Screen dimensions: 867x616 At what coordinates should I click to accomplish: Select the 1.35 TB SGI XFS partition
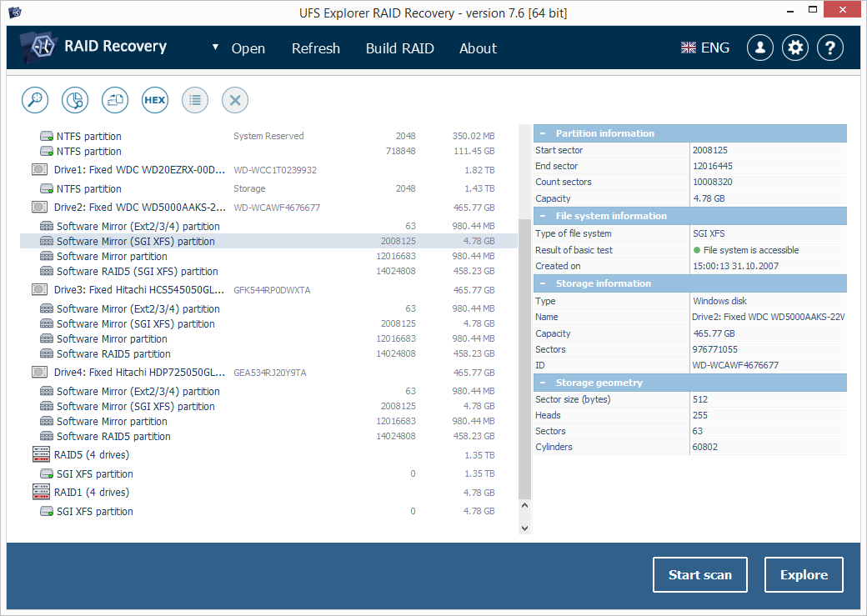point(268,474)
